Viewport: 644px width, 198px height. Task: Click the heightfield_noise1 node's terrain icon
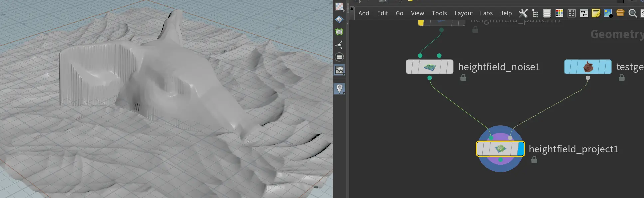click(x=430, y=67)
